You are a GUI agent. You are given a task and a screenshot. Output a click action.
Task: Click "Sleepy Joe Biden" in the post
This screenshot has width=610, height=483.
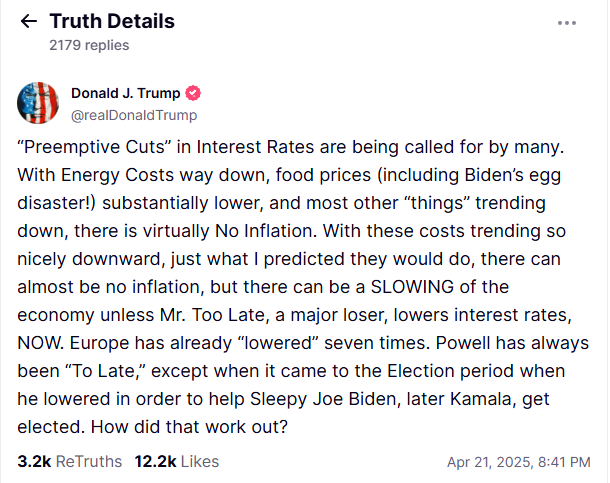(x=323, y=399)
